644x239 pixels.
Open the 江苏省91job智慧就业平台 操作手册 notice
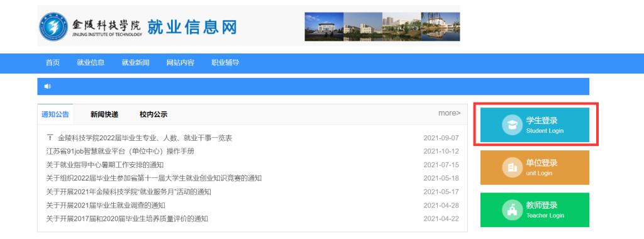click(x=120, y=151)
